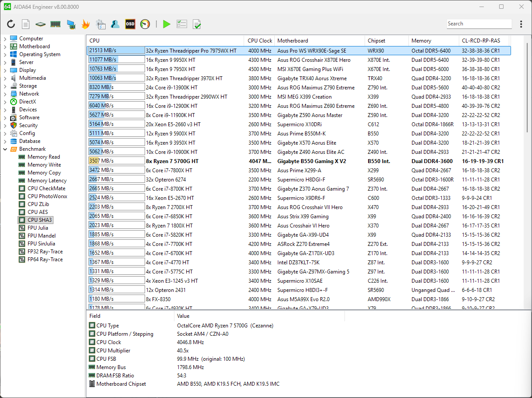Image resolution: width=532 pixels, height=398 pixels.
Task: Open the system stability test flame icon
Action: point(85,25)
